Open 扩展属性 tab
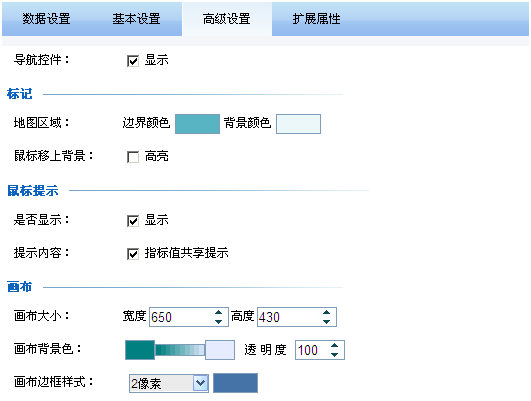This screenshot has width=531, height=401. pyautogui.click(x=316, y=19)
